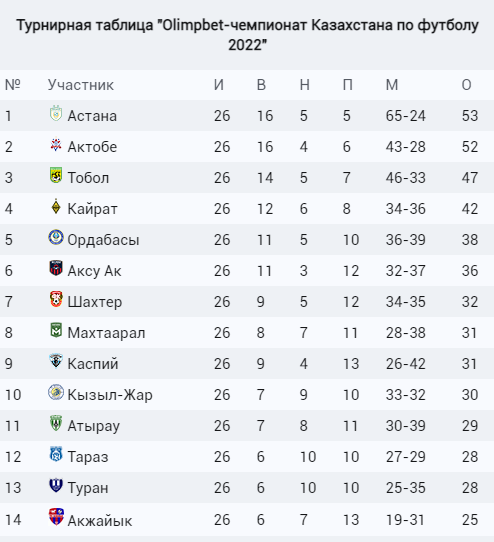
Task: Click the Туран dark blue emblem
Action: pos(56,485)
